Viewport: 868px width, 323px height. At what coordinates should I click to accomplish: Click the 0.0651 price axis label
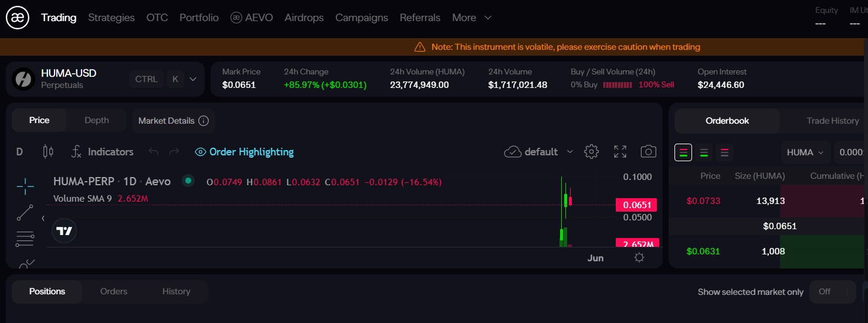[636, 205]
